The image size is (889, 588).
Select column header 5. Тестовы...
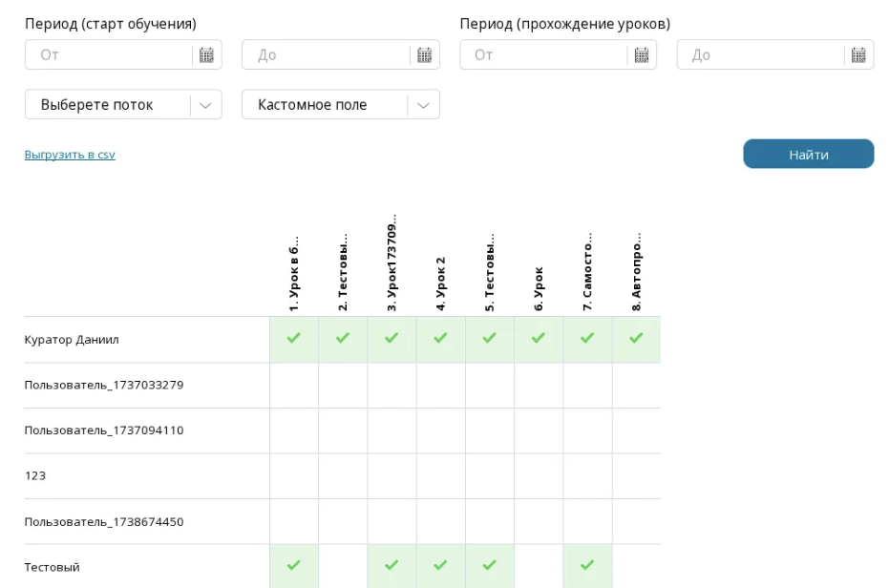[489, 272]
